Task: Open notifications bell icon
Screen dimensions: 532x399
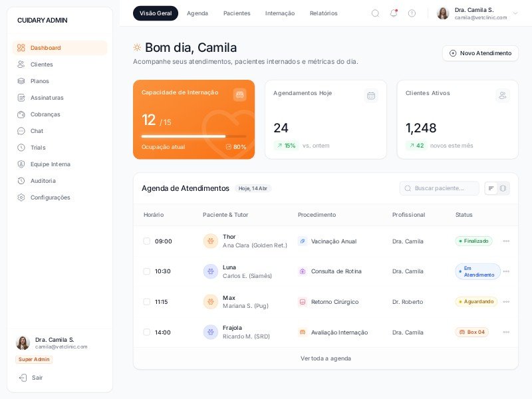Action: coord(393,13)
